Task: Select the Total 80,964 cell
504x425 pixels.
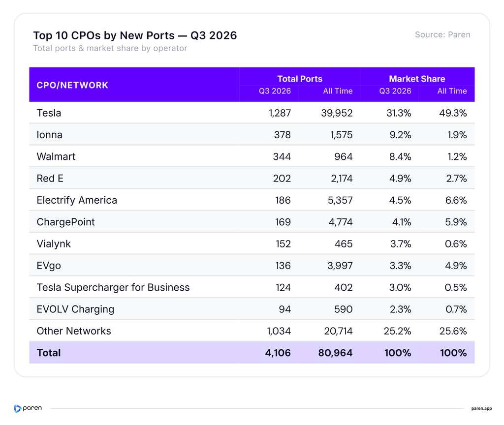Action: tap(335, 353)
